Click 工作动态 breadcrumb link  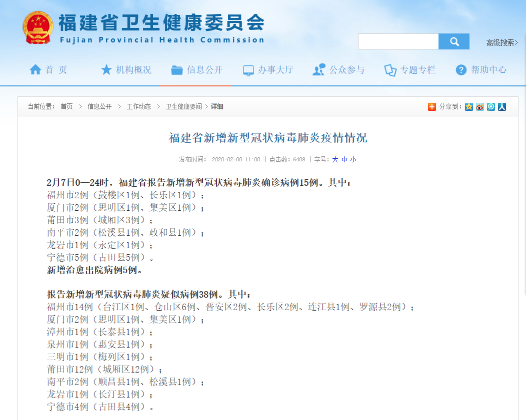[x=138, y=106]
